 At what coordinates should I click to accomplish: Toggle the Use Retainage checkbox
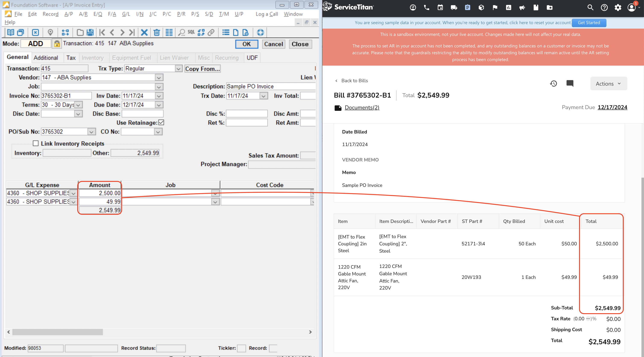click(x=161, y=123)
